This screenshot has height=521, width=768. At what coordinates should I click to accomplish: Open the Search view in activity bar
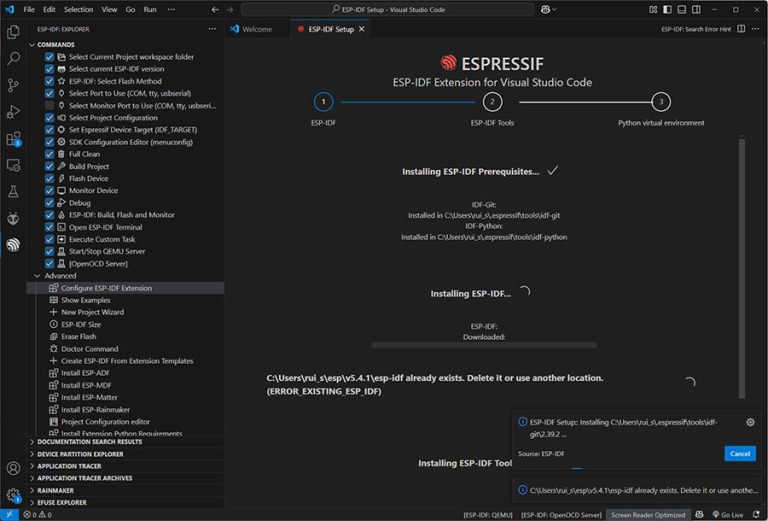[x=13, y=59]
